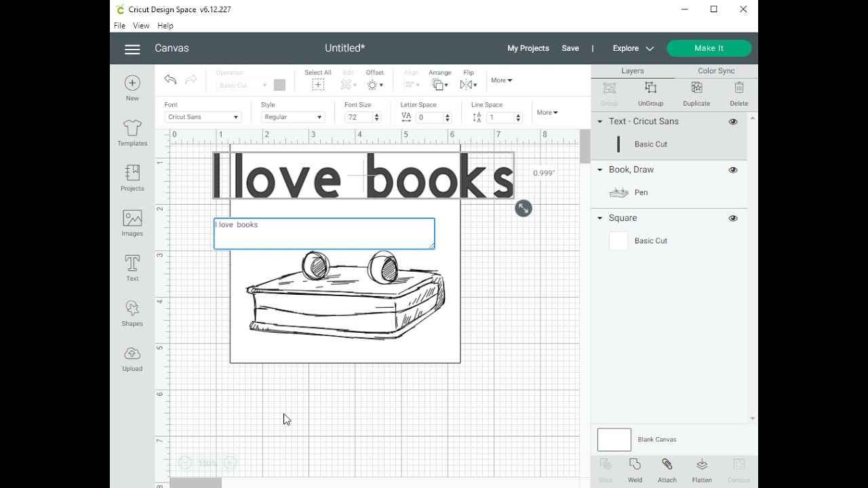Delete the selected layer
The width and height of the screenshot is (868, 488).
(x=739, y=94)
